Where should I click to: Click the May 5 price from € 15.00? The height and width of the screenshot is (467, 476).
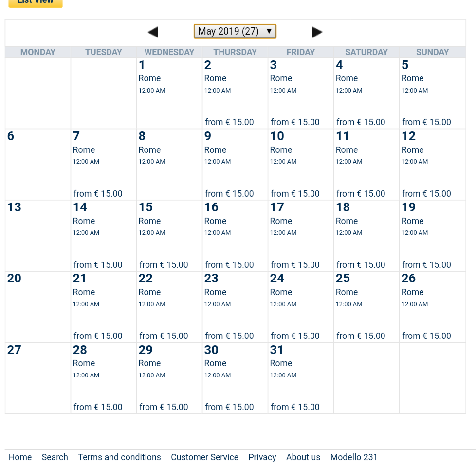click(x=426, y=122)
